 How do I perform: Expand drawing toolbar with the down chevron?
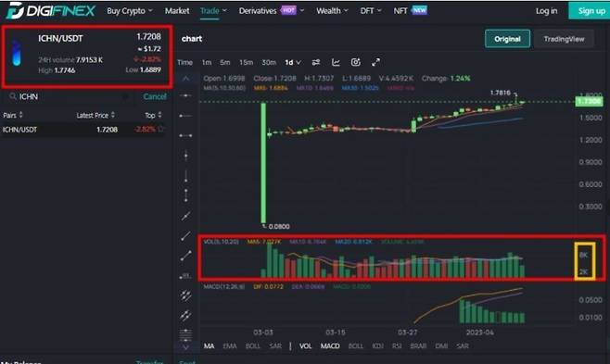(185, 346)
